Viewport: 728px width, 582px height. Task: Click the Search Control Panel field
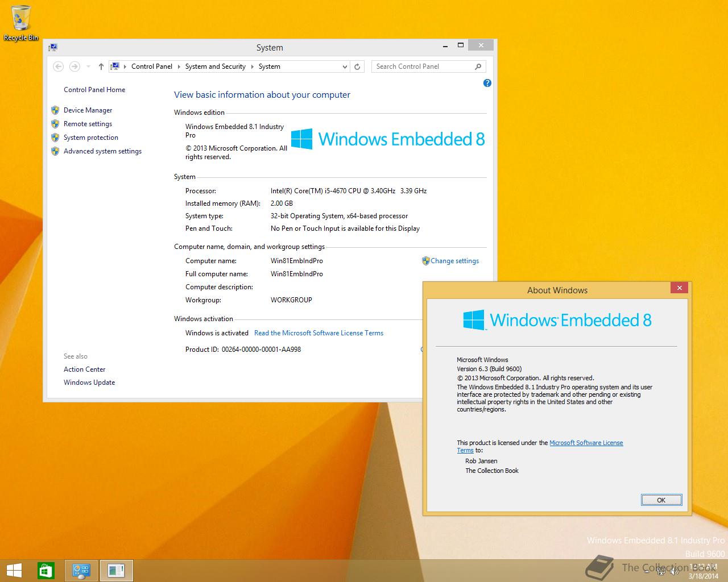[424, 66]
